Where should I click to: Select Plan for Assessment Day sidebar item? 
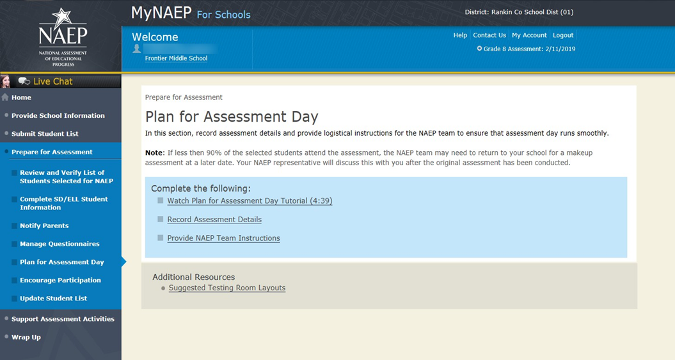point(62,262)
